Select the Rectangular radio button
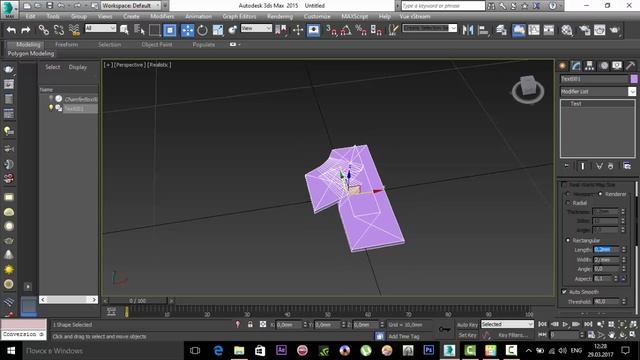 click(568, 240)
